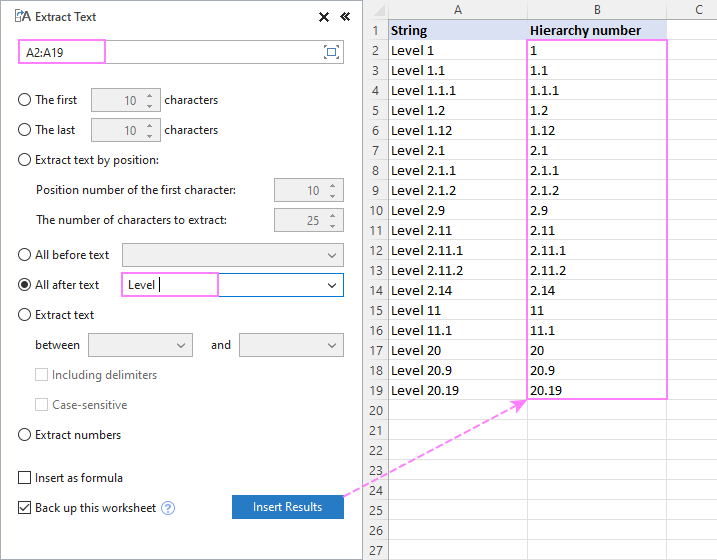Tick 'Case-sensitive' checkbox

[x=42, y=405]
